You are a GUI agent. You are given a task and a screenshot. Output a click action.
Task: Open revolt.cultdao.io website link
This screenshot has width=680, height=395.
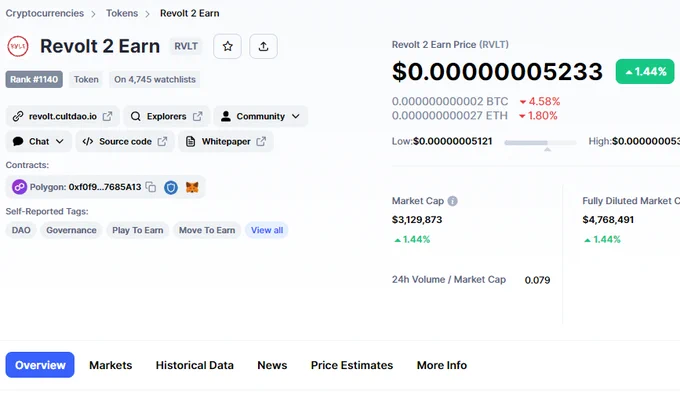point(63,116)
